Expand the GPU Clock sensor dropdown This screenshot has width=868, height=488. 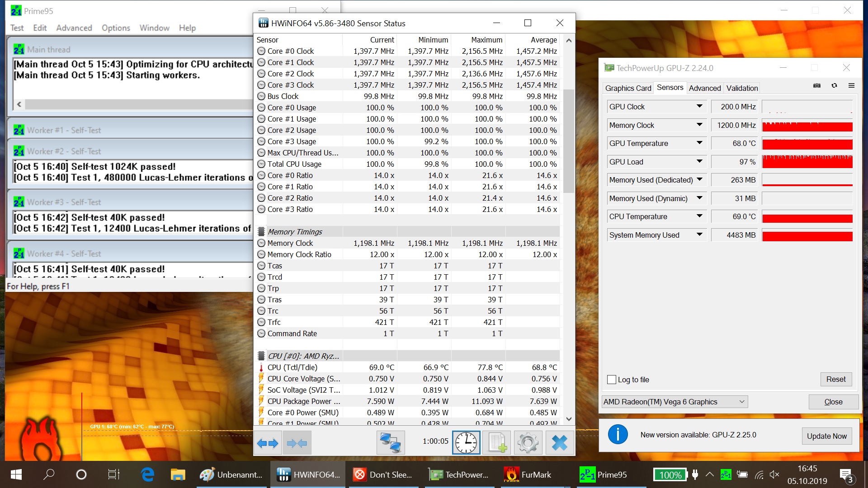(699, 107)
